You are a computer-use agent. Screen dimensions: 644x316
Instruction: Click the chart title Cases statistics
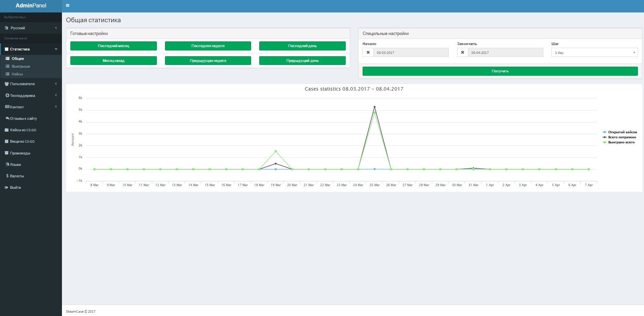354,89
